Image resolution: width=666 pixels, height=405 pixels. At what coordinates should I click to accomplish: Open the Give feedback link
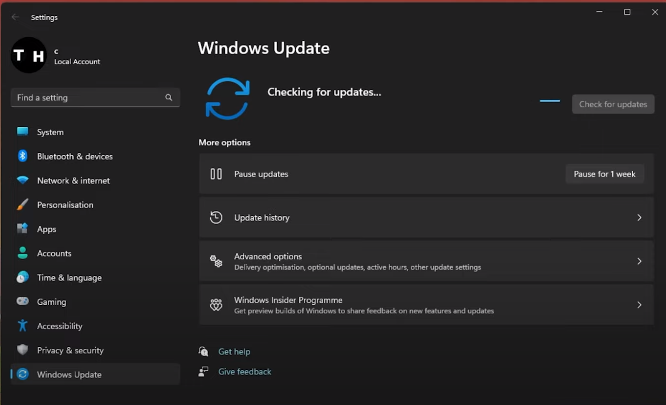(x=245, y=371)
